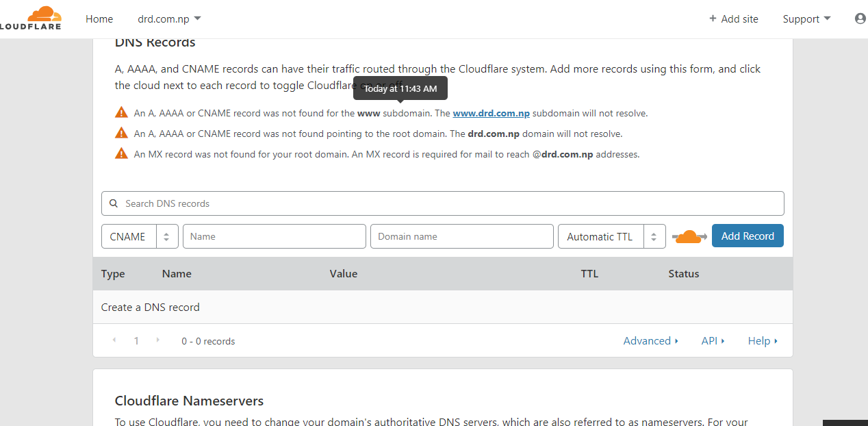
Task: Click the warning icon for root domain
Action: [122, 133]
